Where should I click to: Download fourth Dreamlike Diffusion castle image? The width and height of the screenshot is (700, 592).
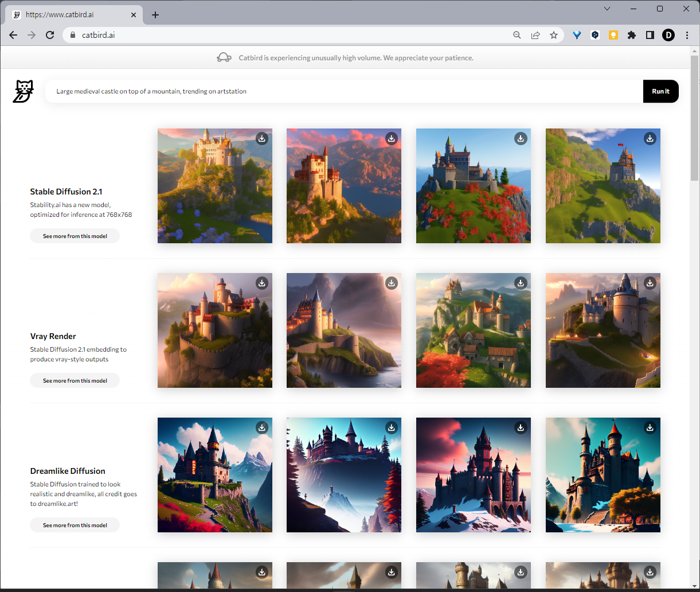coord(650,427)
